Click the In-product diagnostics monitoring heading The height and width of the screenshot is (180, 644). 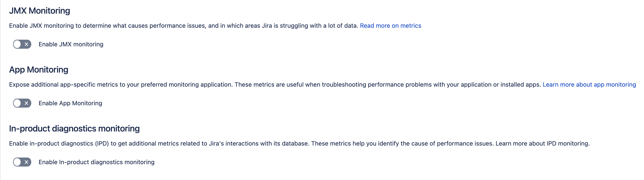coord(74,128)
